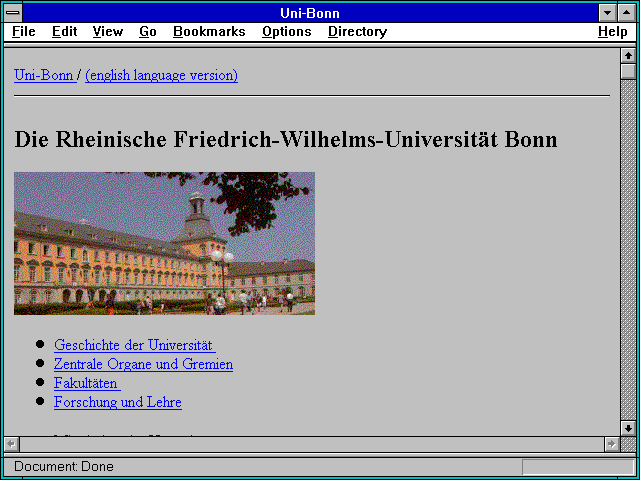Click the vertical scrollbar thumb

coord(628,71)
